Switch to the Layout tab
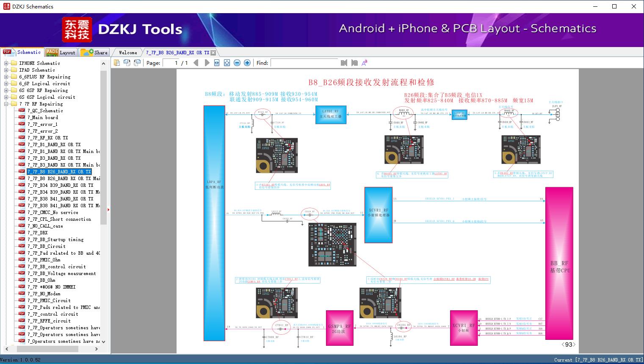 point(61,53)
